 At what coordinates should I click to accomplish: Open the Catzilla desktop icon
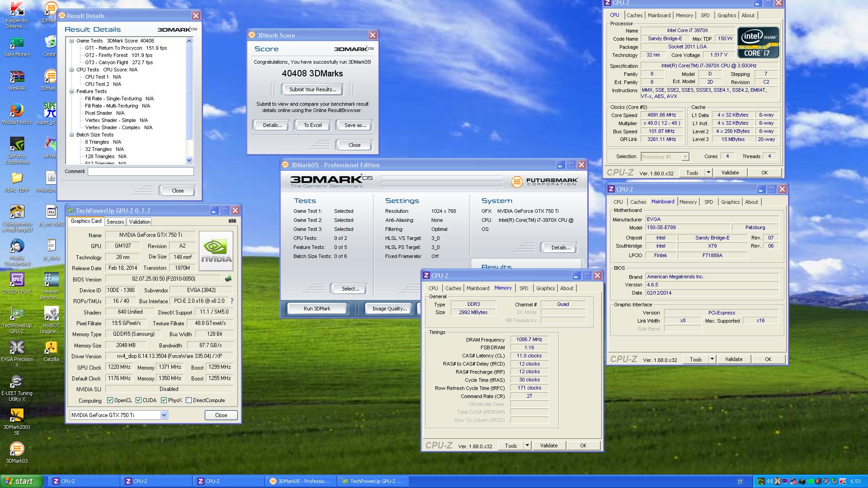coord(51,352)
